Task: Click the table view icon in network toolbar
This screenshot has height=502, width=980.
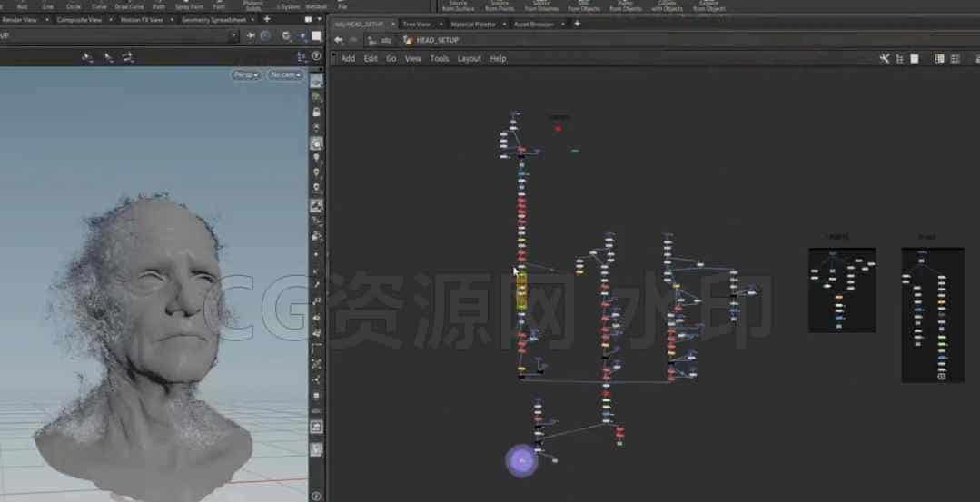Action: (955, 59)
